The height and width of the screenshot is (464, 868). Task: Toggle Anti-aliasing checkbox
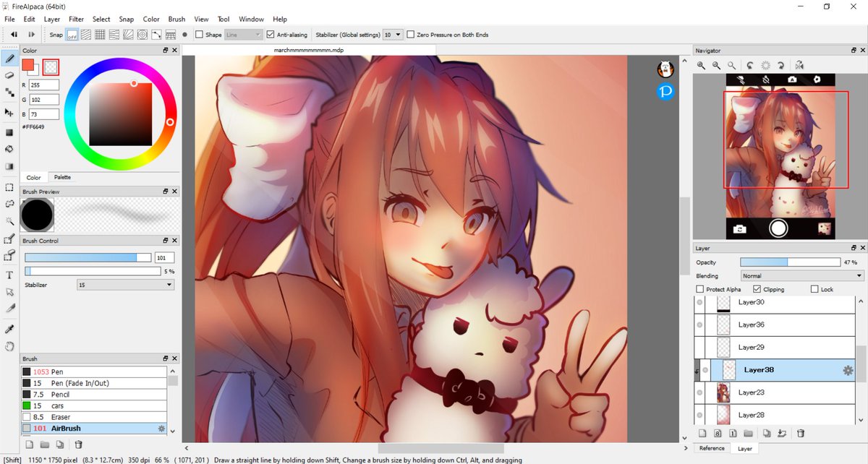271,34
